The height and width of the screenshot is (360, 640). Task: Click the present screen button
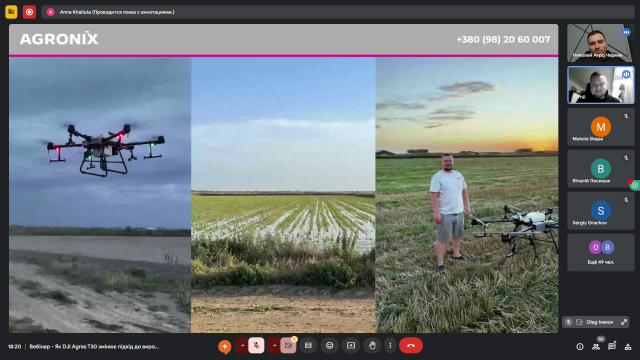(351, 346)
